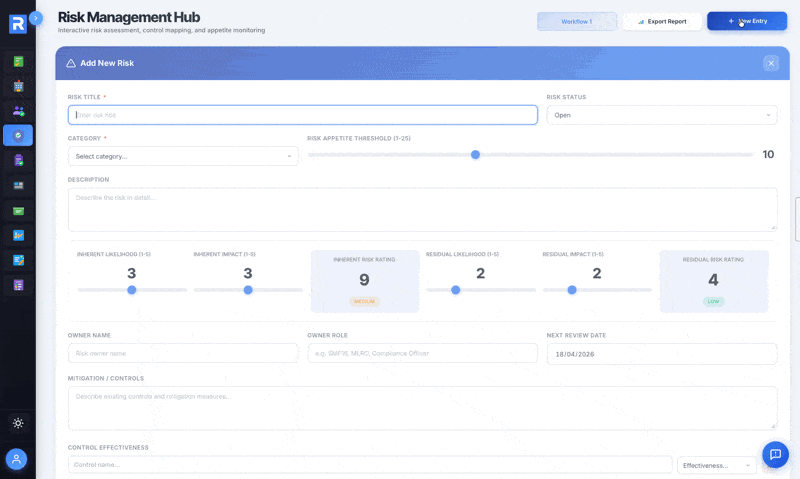This screenshot has height=479, width=800.
Task: Click the New Entry button
Action: coord(747,21)
